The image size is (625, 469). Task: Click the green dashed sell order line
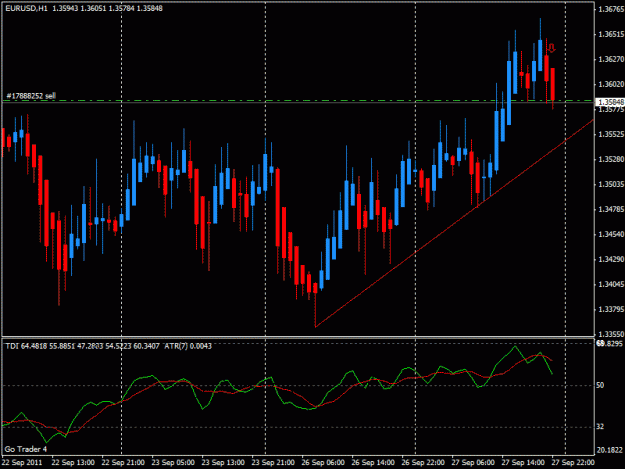click(x=297, y=100)
